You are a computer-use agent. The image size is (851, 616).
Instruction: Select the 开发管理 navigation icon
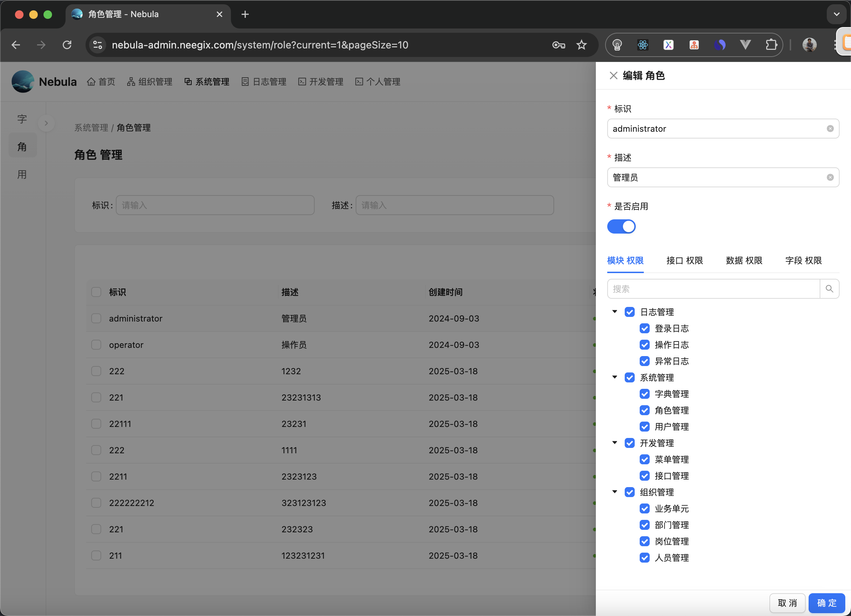tap(302, 81)
